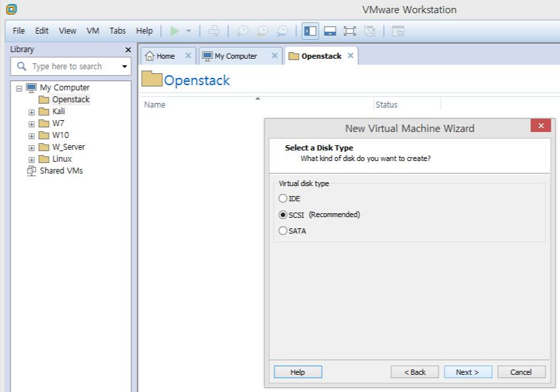Image resolution: width=560 pixels, height=392 pixels.
Task: Select the W7 folder in library
Action: pyautogui.click(x=58, y=123)
